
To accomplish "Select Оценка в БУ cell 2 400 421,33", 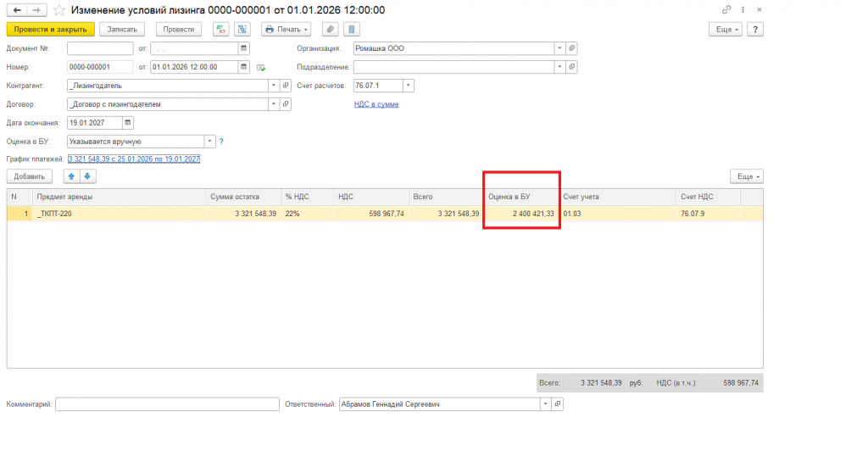I will (x=521, y=214).
